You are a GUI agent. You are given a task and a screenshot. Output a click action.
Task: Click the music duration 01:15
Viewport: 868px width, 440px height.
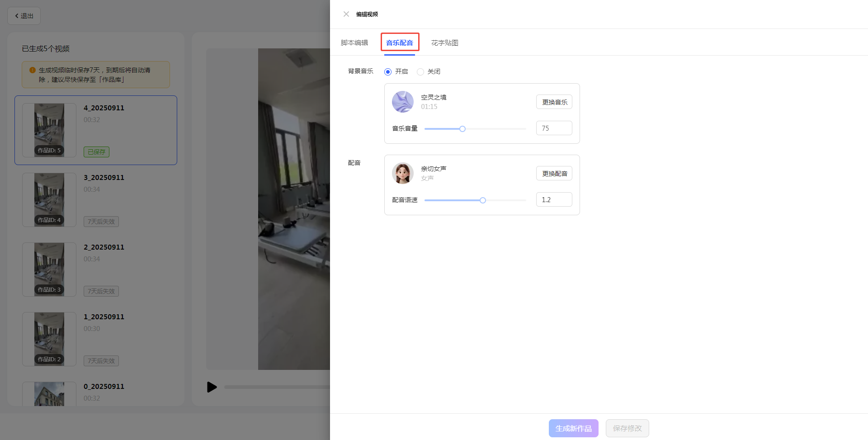point(429,107)
